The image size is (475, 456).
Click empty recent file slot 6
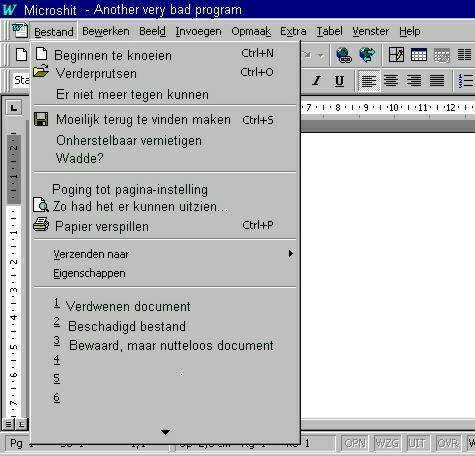coord(164,398)
